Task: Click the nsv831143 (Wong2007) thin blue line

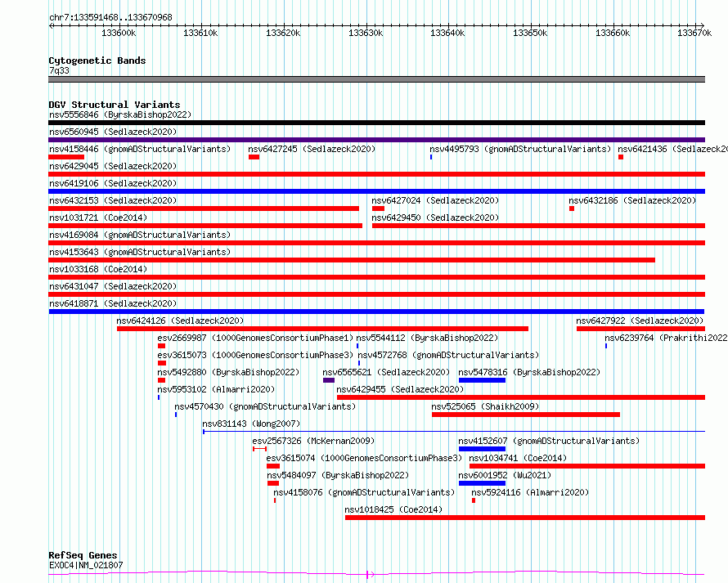Action: coord(454,432)
